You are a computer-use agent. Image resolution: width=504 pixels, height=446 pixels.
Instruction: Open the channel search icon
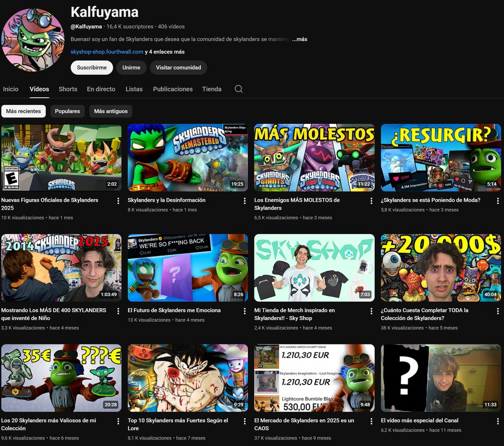pos(239,89)
